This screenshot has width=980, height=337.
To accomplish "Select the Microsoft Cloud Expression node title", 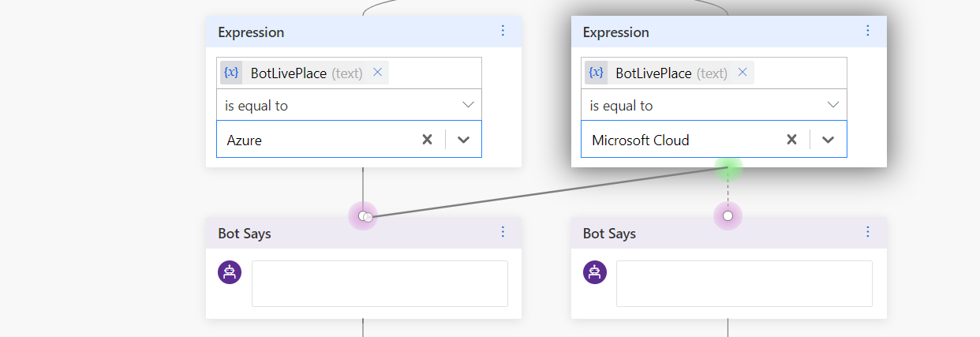I will [x=615, y=32].
